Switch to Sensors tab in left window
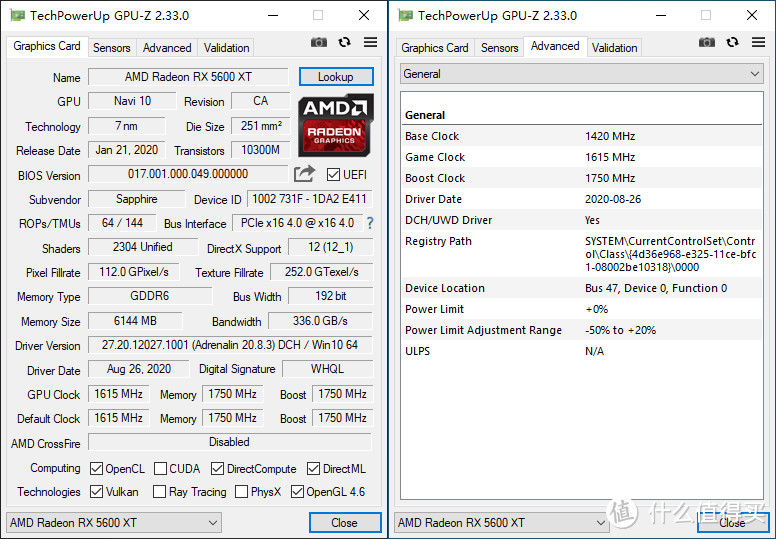This screenshot has height=539, width=776. (112, 48)
